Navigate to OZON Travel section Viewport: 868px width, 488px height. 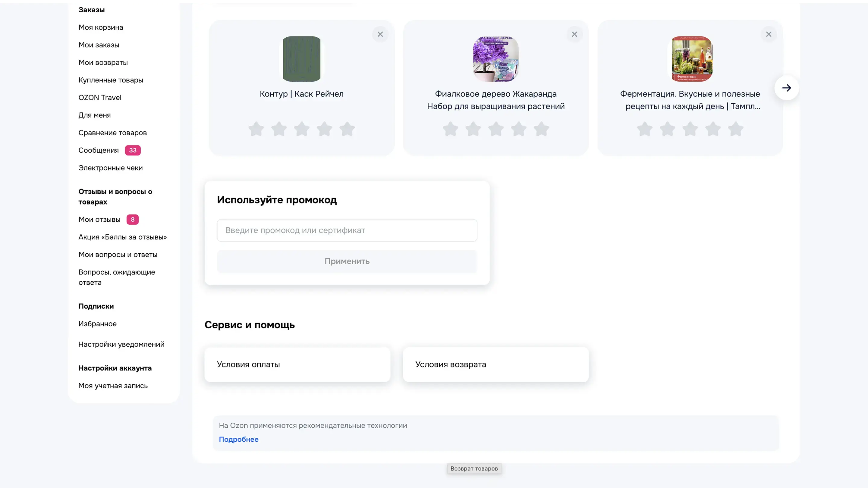[100, 98]
